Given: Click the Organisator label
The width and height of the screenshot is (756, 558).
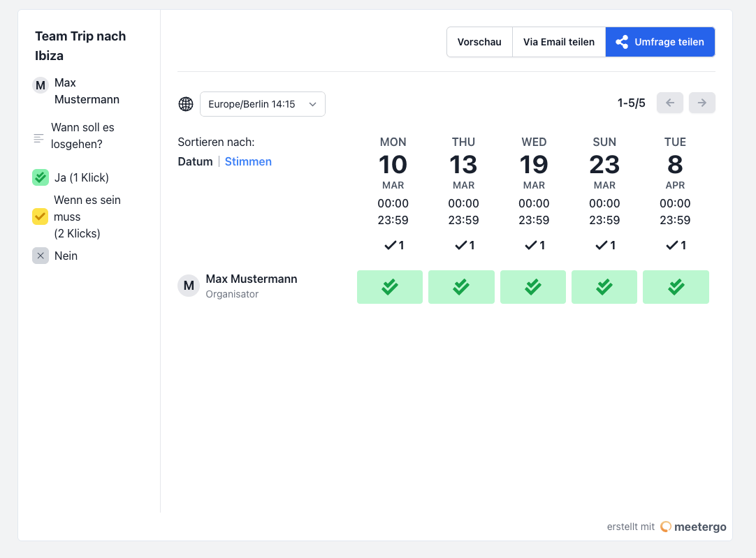Looking at the screenshot, I should [x=232, y=294].
